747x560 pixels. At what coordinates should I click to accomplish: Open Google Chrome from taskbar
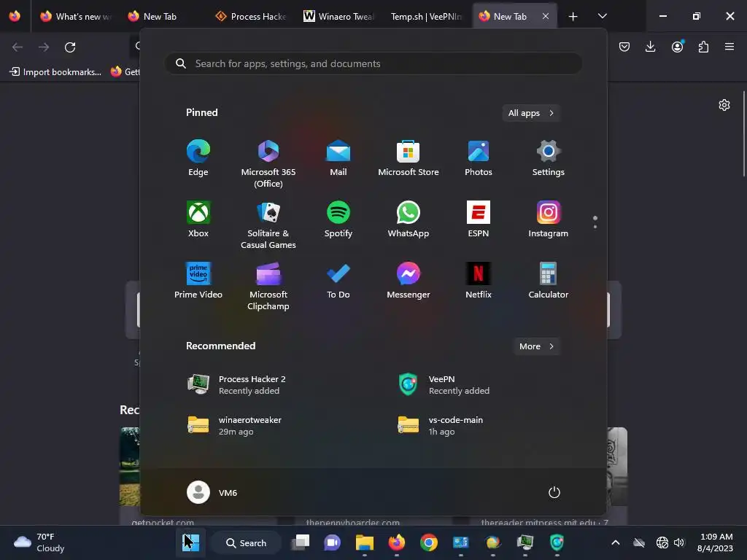click(429, 542)
